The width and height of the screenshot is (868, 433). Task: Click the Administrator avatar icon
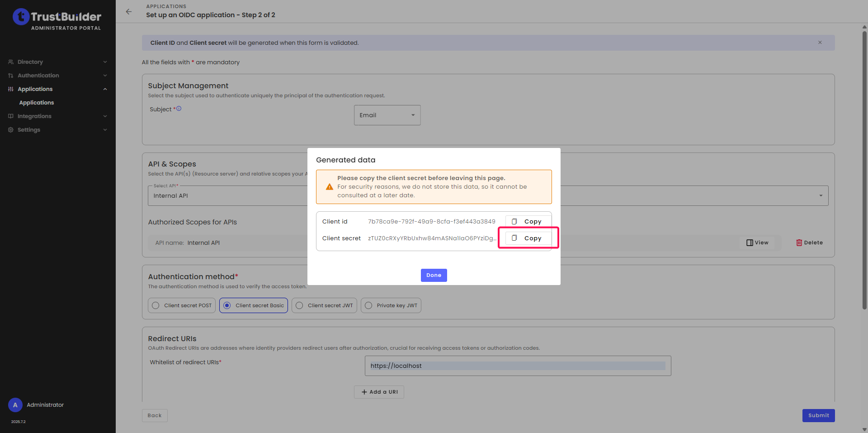[15, 405]
